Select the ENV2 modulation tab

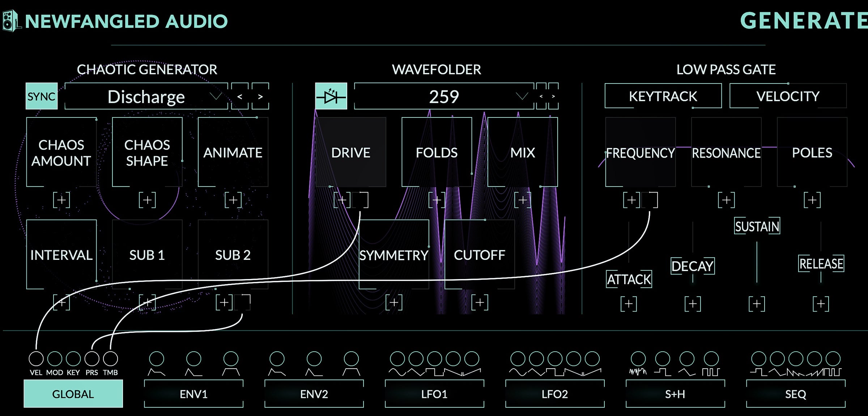coord(314,394)
